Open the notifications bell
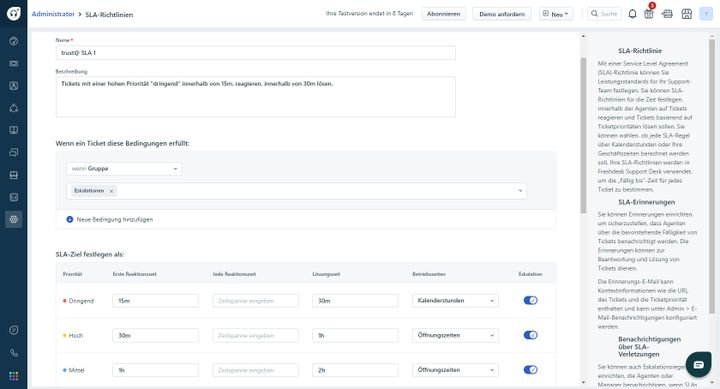720x389 pixels. click(x=632, y=14)
